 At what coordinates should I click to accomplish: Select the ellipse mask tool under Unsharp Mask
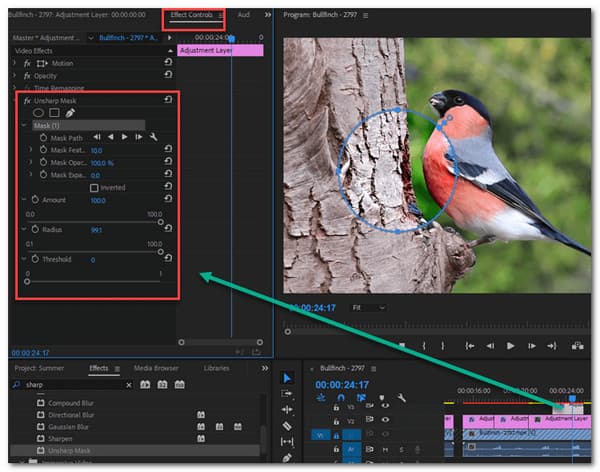click(x=39, y=113)
